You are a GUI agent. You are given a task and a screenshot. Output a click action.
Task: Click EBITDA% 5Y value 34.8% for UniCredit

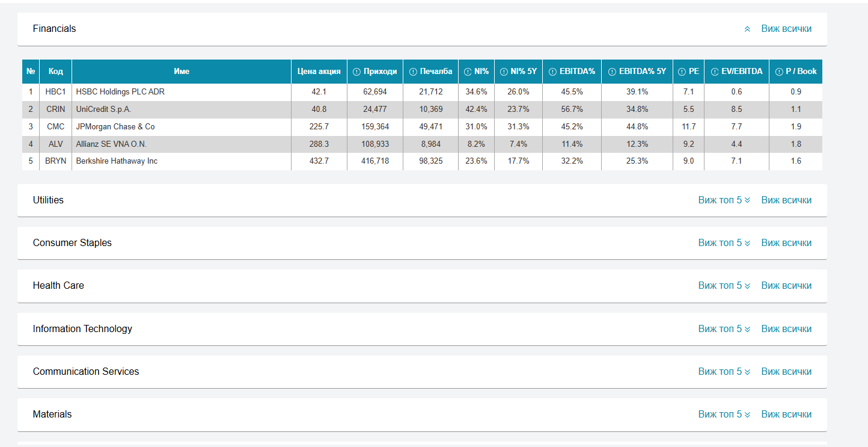pyautogui.click(x=637, y=109)
